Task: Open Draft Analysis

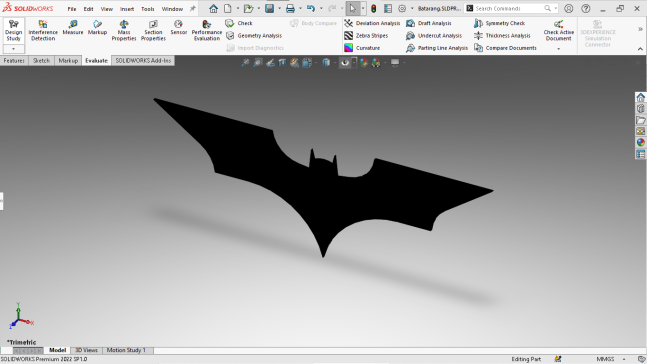Action: [429, 23]
